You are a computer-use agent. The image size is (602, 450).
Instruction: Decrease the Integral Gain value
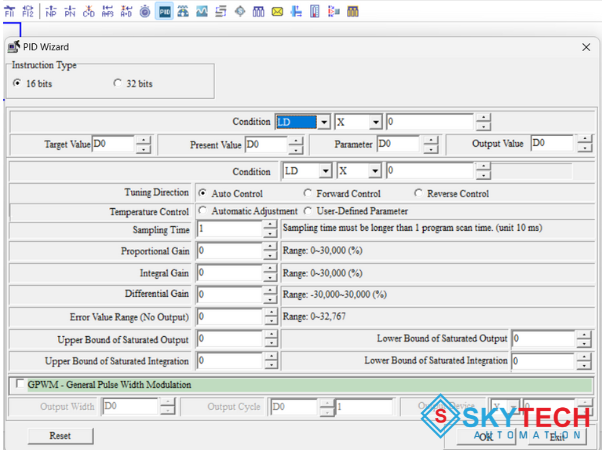pyautogui.click(x=270, y=277)
